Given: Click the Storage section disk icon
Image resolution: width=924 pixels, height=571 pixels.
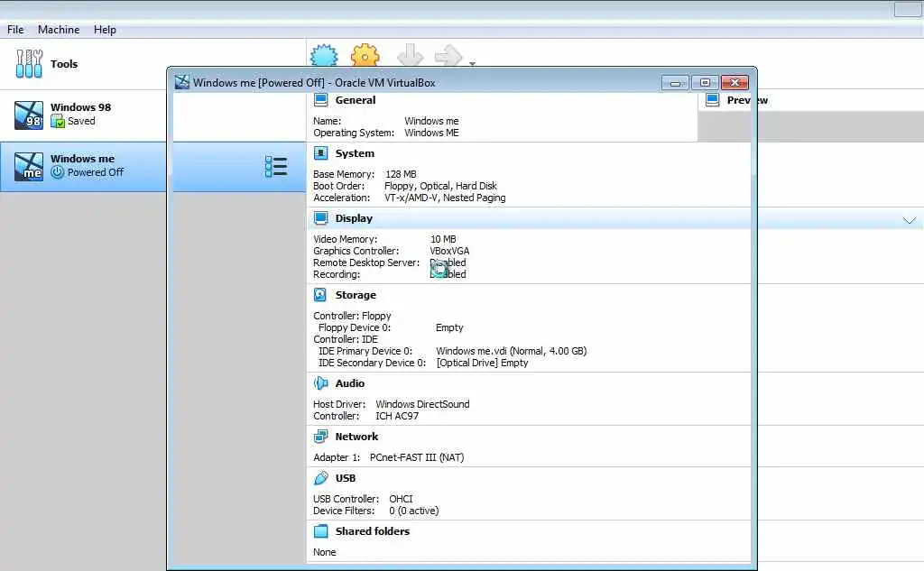Looking at the screenshot, I should click(x=320, y=295).
